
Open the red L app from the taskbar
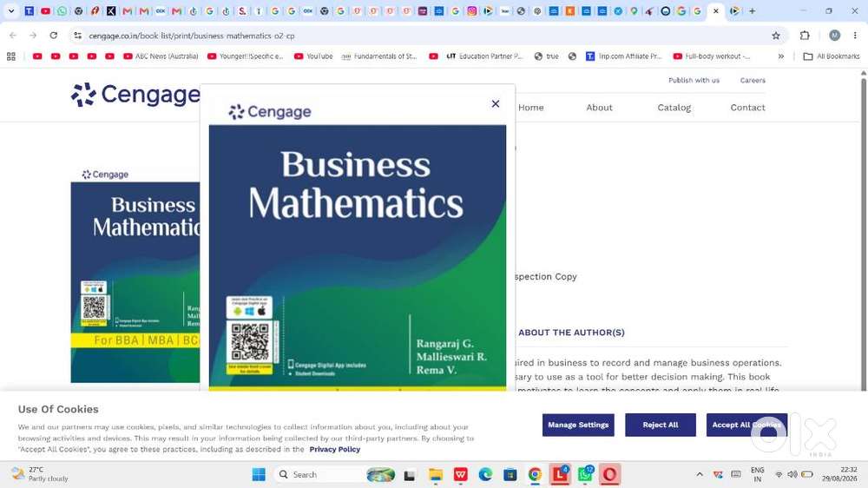pyautogui.click(x=560, y=475)
